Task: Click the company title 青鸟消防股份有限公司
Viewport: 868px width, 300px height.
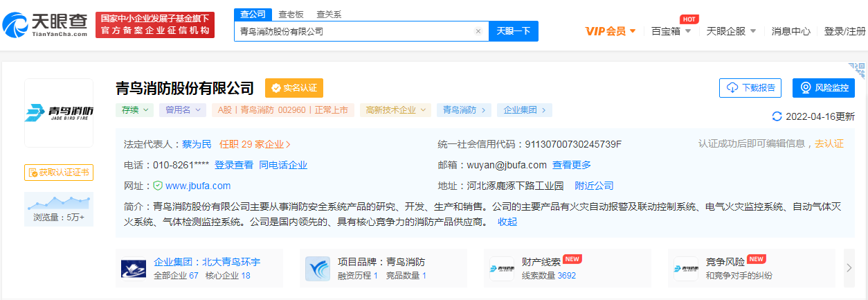Action: [x=185, y=88]
